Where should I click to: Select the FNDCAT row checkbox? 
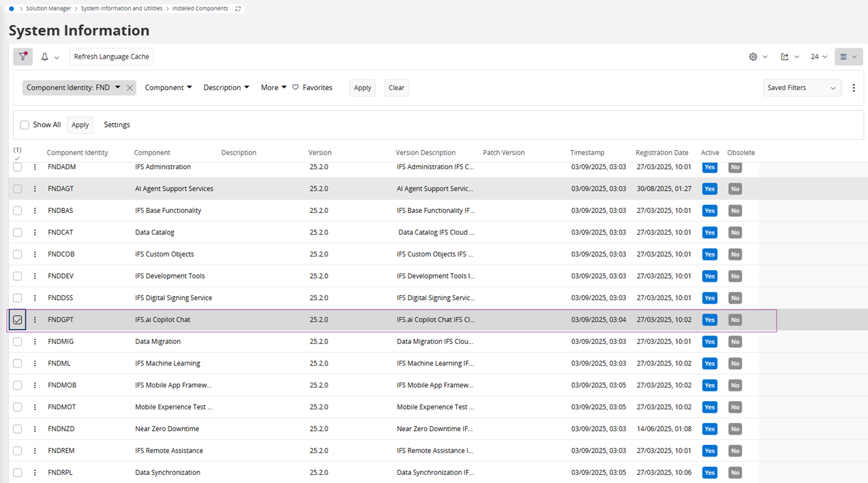pos(18,233)
